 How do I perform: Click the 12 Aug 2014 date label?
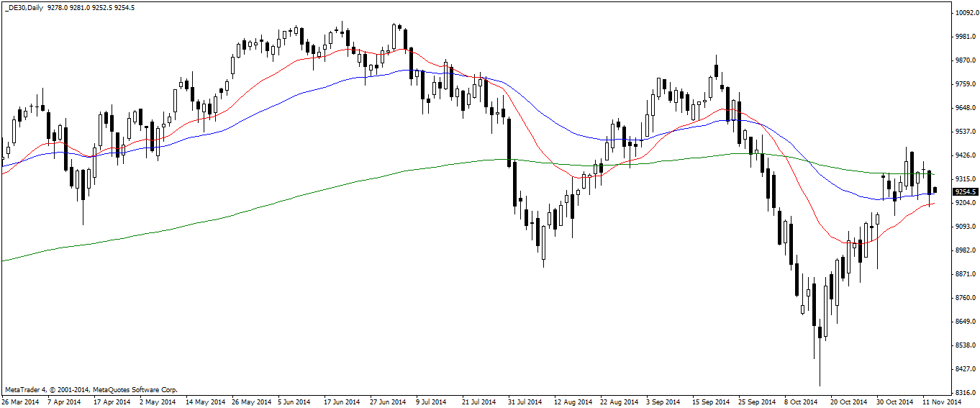click(x=573, y=402)
